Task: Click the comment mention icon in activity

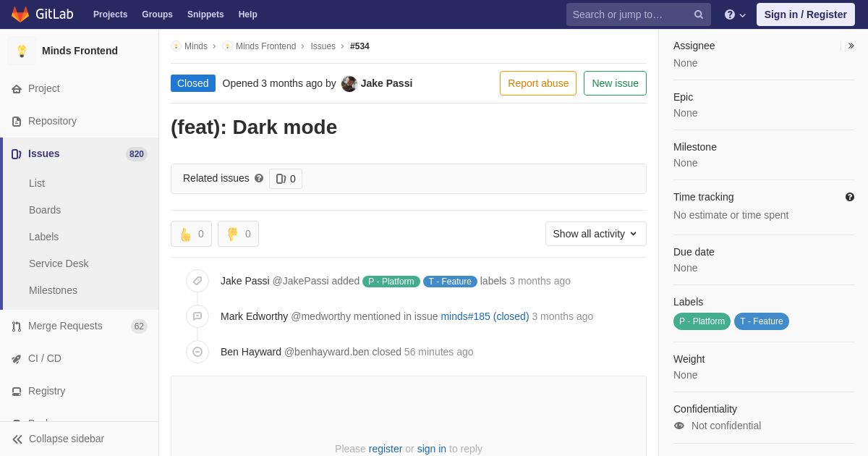Action: pyautogui.click(x=197, y=316)
